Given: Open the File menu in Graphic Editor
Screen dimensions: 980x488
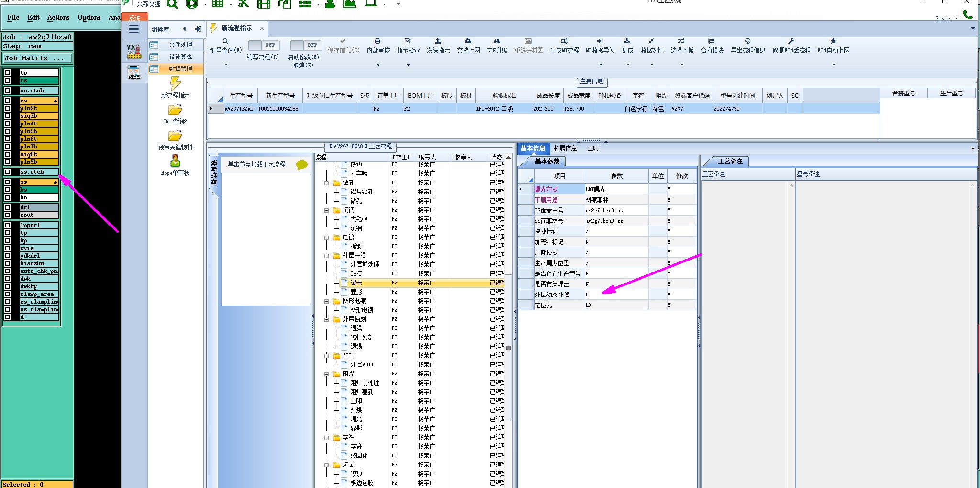Looking at the screenshot, I should (13, 17).
